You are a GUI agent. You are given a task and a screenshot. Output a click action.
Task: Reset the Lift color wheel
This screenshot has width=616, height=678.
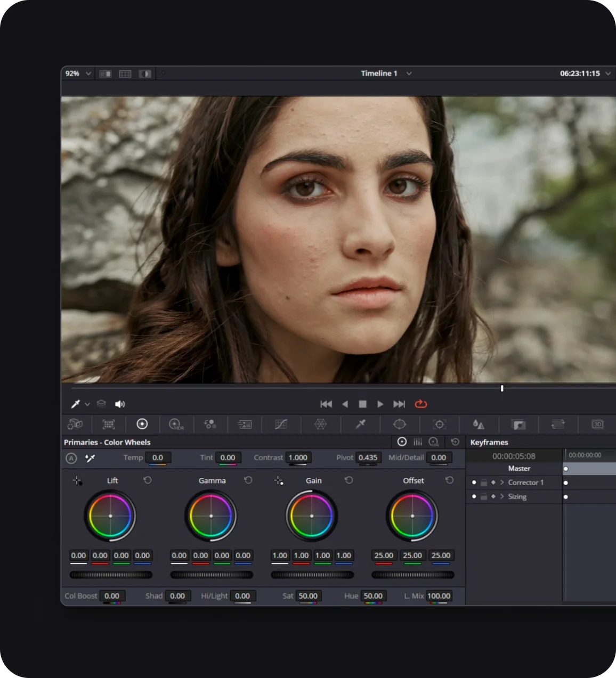(x=148, y=480)
